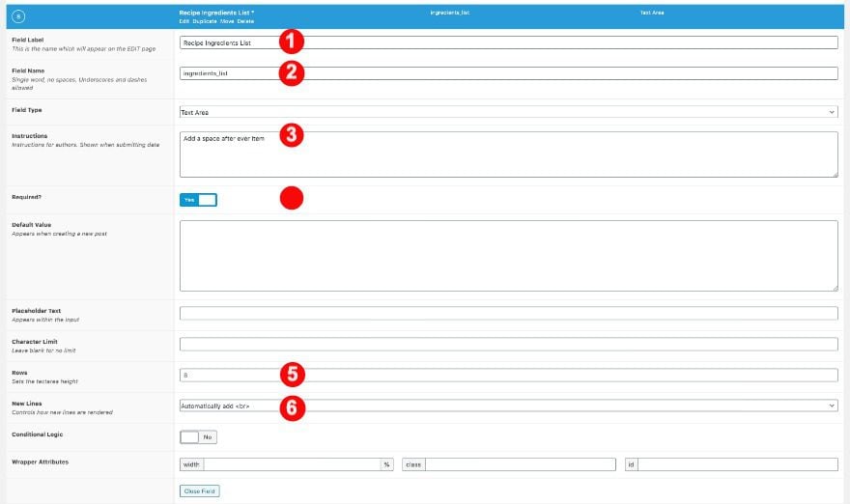The width and height of the screenshot is (850, 504).
Task: Click the Default Value textarea resize corner
Action: click(x=835, y=289)
